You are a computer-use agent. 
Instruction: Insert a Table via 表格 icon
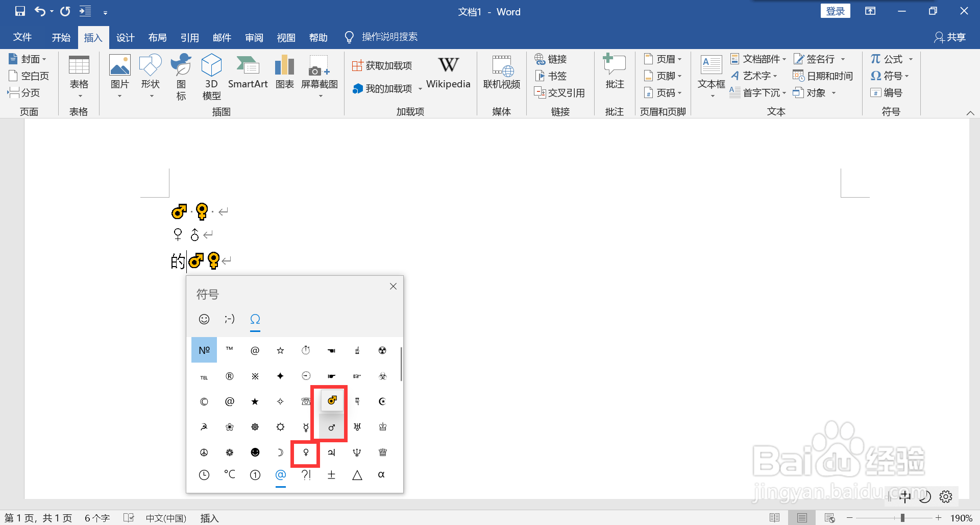79,77
